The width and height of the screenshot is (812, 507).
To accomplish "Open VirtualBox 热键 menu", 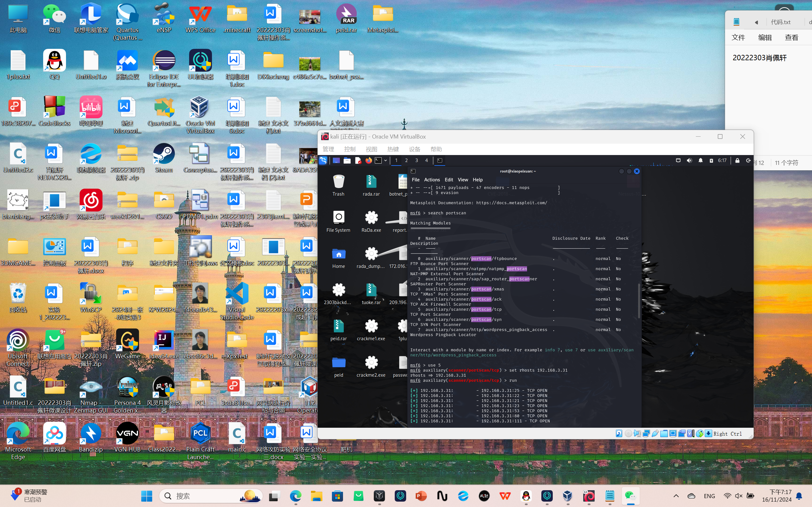I will click(393, 149).
